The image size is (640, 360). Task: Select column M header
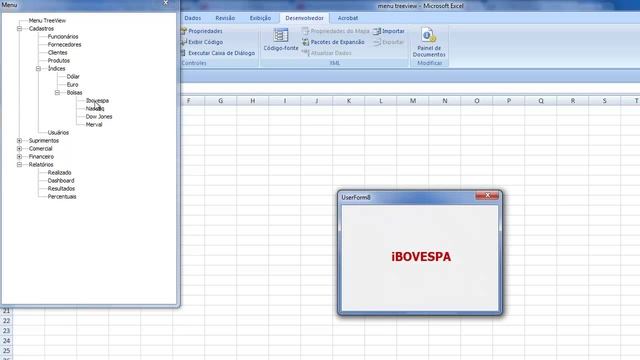pos(413,101)
